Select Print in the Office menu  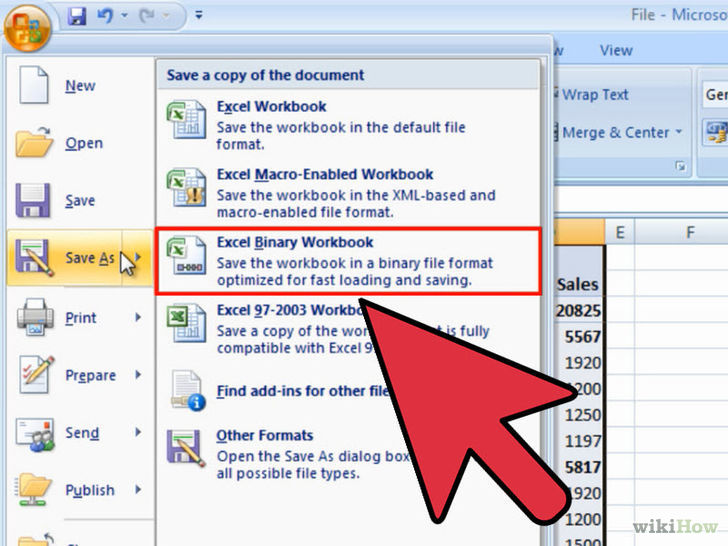point(80,318)
